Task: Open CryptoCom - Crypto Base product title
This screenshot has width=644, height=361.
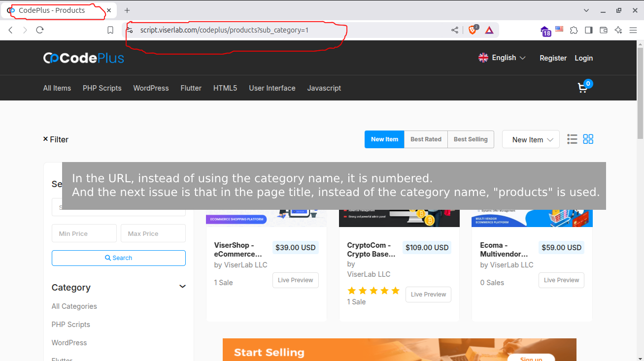Action: (x=371, y=250)
